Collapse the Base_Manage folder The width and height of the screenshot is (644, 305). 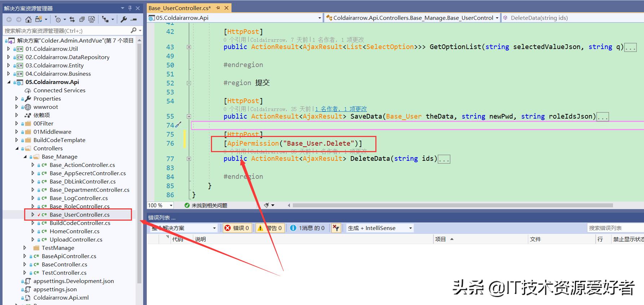click(x=25, y=157)
